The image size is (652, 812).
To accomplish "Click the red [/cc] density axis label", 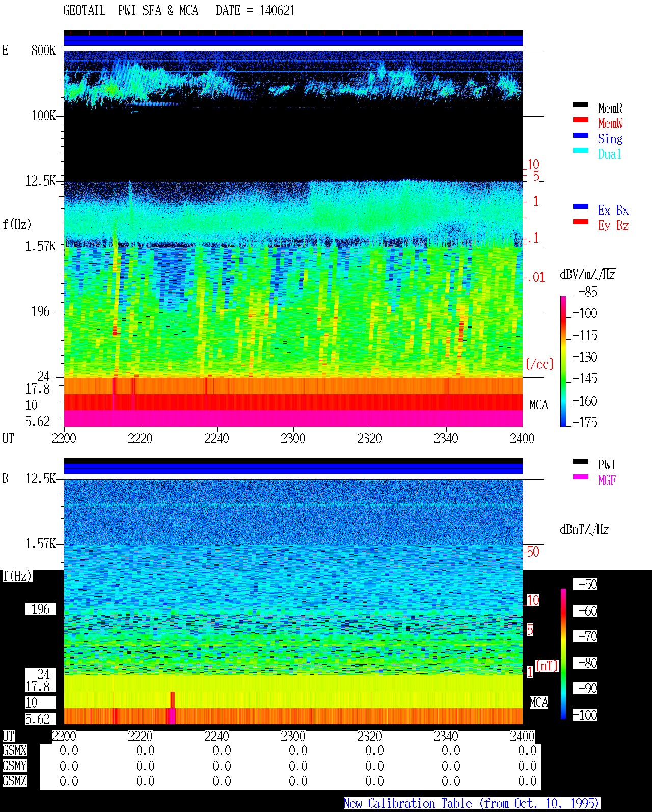I will (539, 364).
